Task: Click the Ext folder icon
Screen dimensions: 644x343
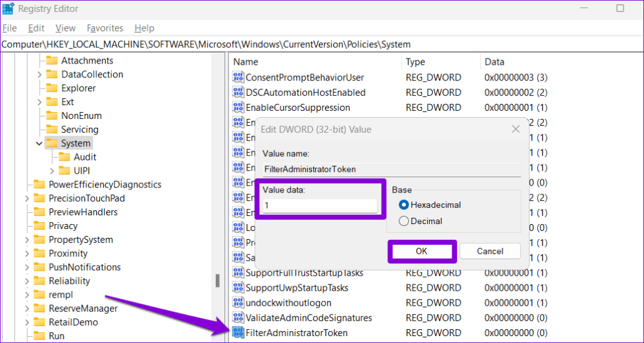Action: (x=52, y=102)
